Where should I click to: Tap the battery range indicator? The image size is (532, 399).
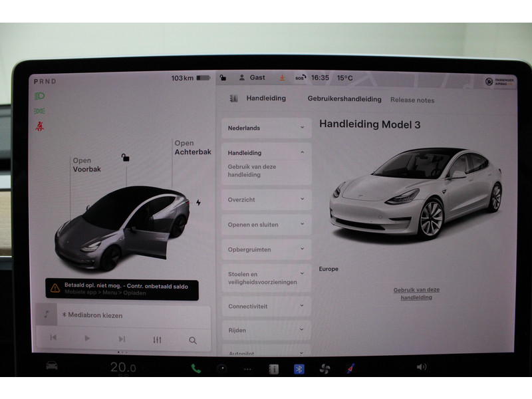point(191,78)
